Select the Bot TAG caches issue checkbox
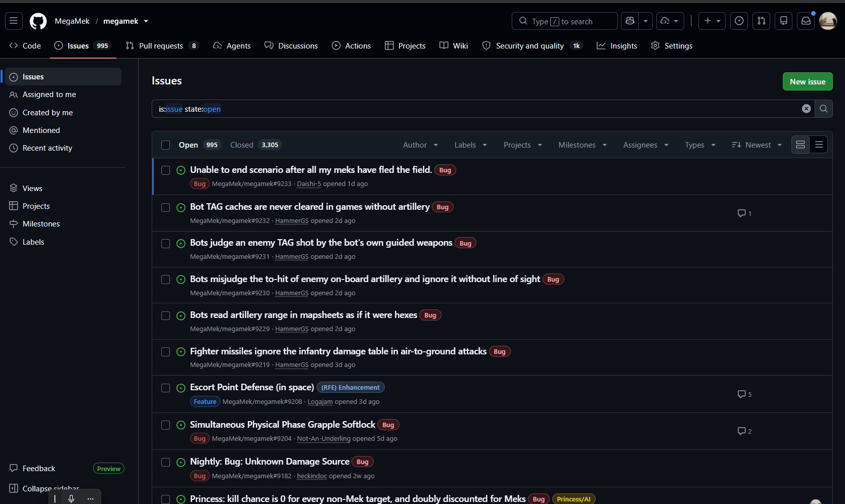This screenshot has width=845, height=504. (165, 207)
